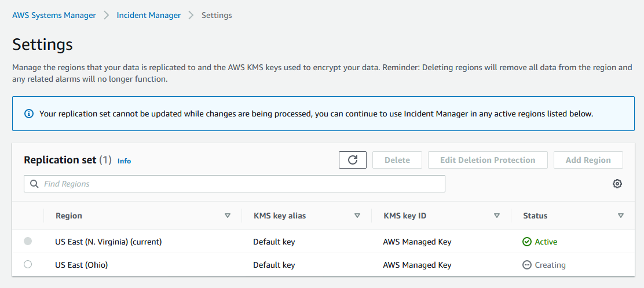Click the Delete button
644x288 pixels.
397,160
